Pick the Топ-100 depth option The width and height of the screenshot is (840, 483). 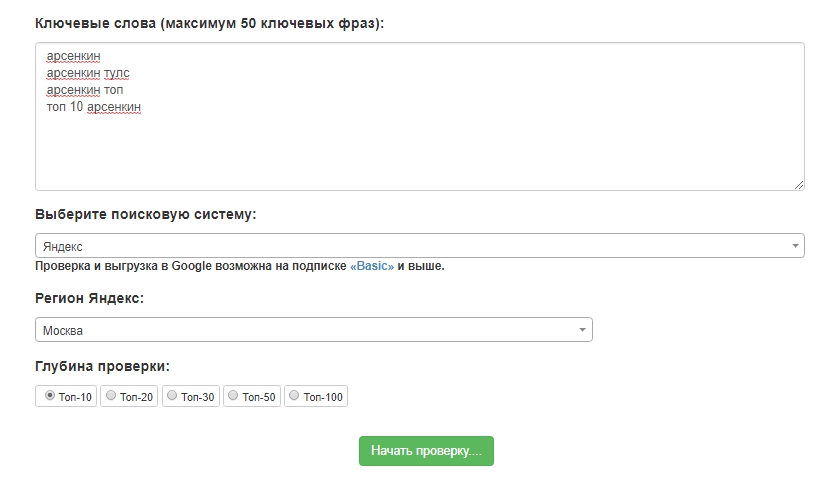294,396
